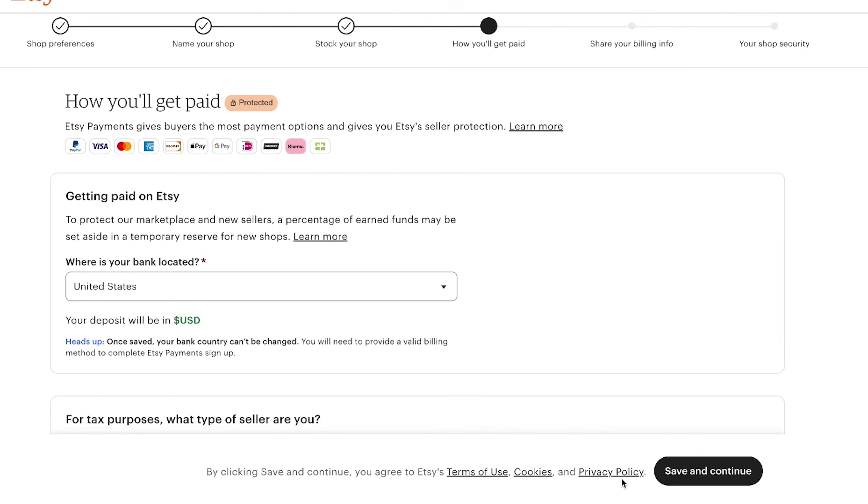This screenshot has width=868, height=504.
Task: Open the Terms of Use link
Action: [477, 472]
